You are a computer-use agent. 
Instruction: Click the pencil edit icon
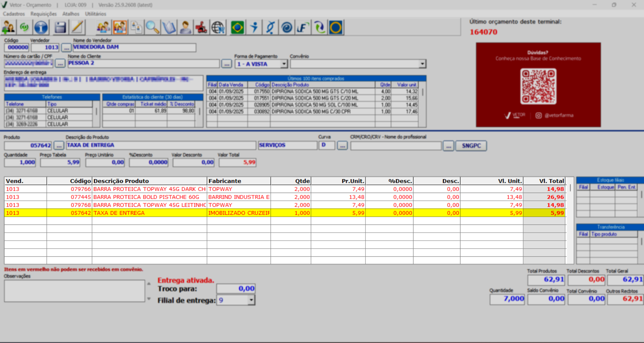[x=77, y=28]
